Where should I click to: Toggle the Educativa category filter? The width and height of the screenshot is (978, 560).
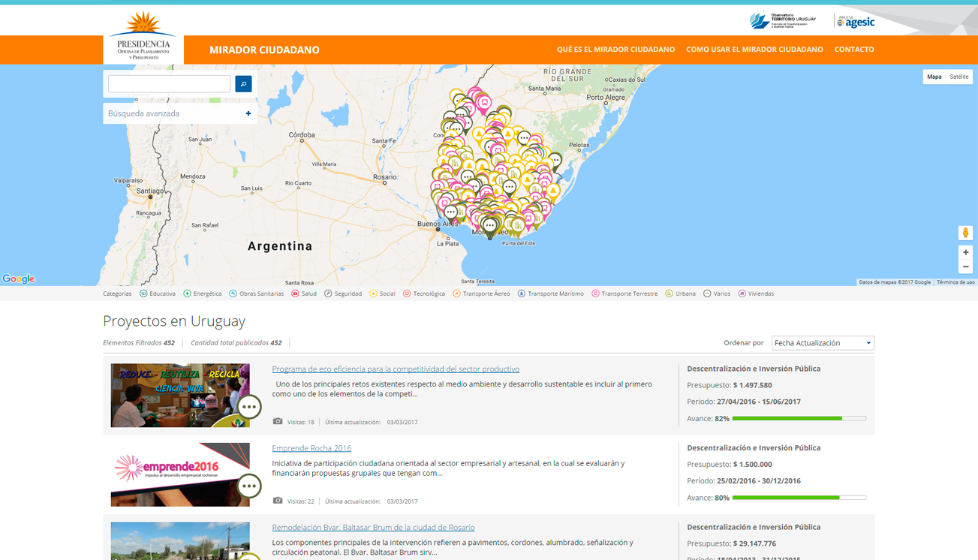click(157, 294)
